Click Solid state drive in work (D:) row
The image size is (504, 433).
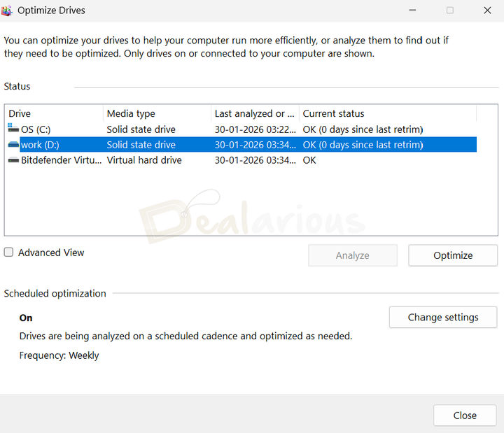click(141, 145)
